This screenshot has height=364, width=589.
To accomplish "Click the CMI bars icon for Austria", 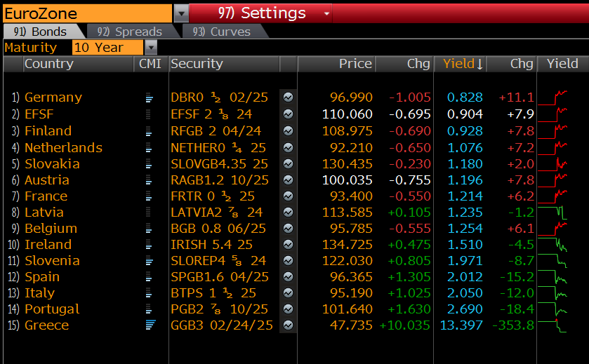I will tap(148, 180).
